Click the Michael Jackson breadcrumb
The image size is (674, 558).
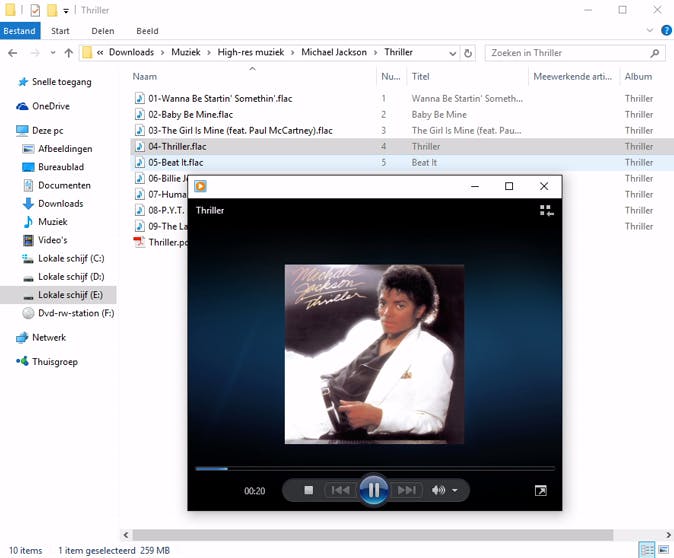335,53
